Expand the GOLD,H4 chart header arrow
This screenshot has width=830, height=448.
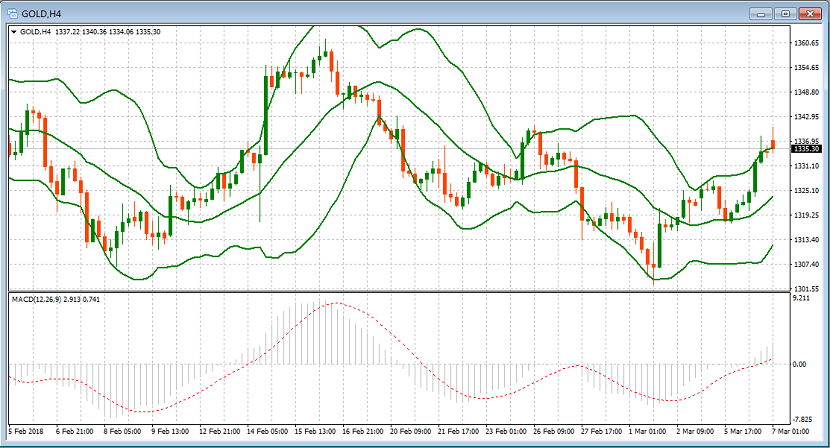[x=14, y=32]
